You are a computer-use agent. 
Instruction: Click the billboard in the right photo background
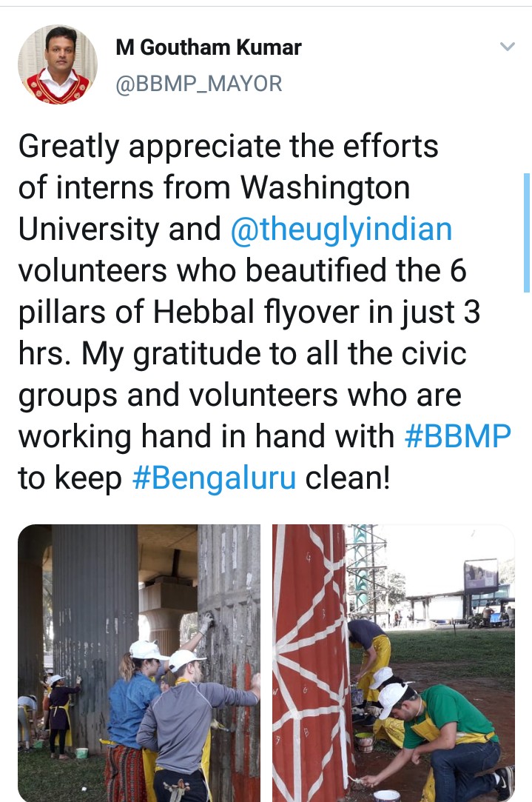[481, 575]
